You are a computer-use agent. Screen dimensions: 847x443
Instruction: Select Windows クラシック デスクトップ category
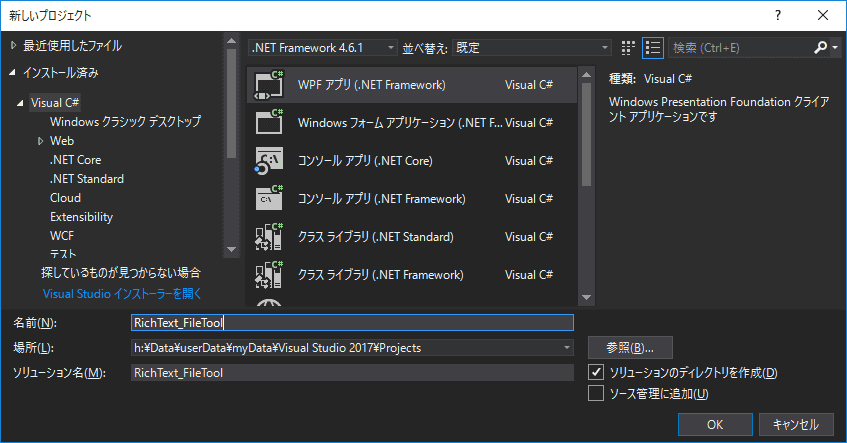click(125, 122)
